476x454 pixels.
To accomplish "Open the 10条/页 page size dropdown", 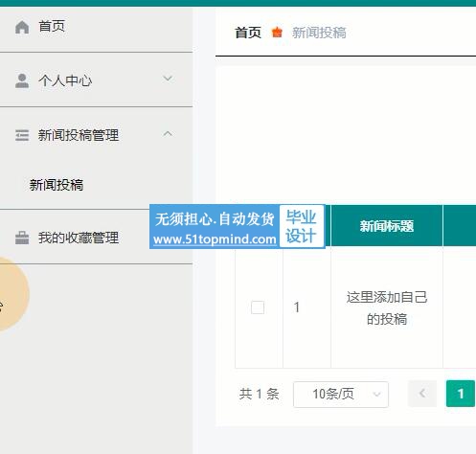I will point(341,394).
